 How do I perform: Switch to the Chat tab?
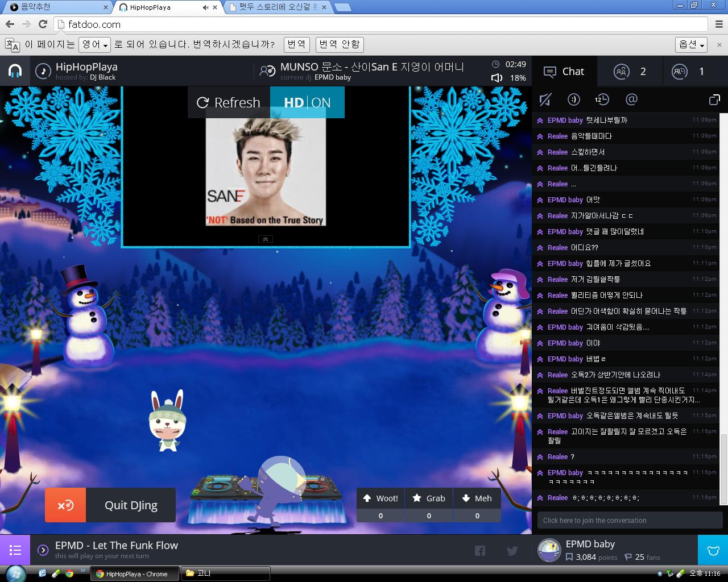tap(564, 72)
